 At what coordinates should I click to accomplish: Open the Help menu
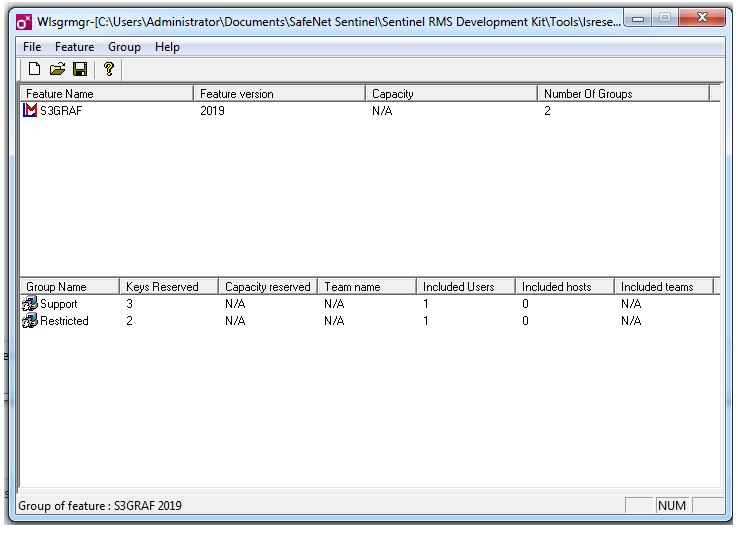pos(167,47)
